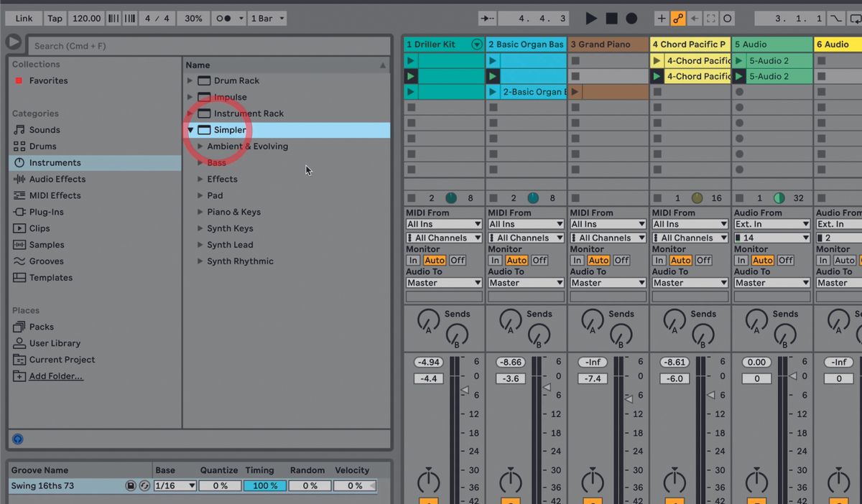This screenshot has height=504, width=862.
Task: Click Add Folder link
Action: (55, 376)
